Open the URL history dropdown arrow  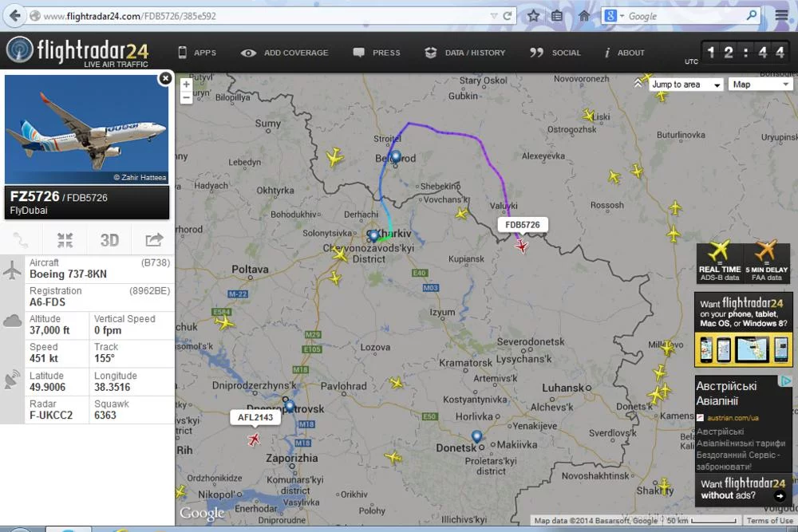494,16
